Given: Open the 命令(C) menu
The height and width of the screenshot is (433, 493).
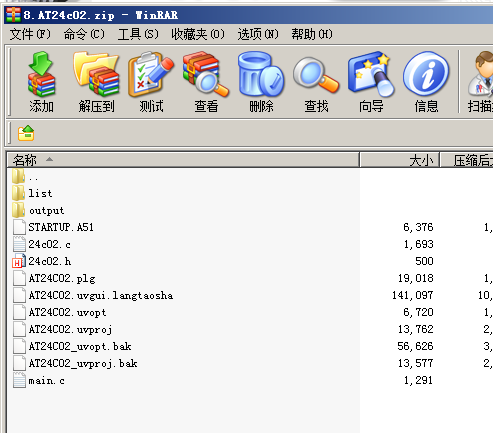Looking at the screenshot, I should (84, 34).
